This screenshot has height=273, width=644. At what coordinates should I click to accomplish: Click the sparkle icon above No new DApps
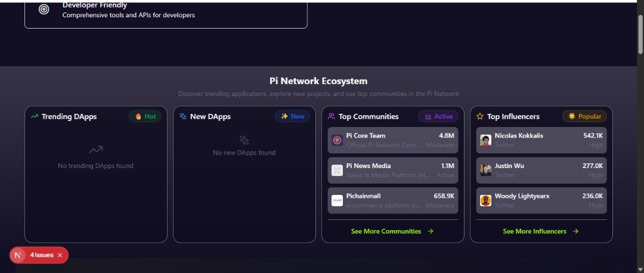click(x=244, y=141)
